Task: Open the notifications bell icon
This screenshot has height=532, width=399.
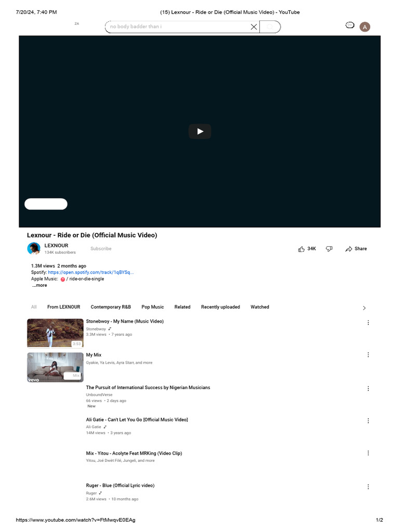Action: point(350,25)
